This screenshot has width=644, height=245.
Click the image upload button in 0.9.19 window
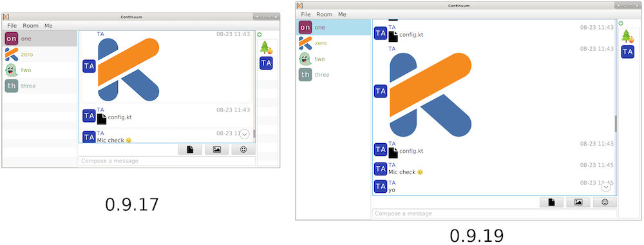point(578,202)
